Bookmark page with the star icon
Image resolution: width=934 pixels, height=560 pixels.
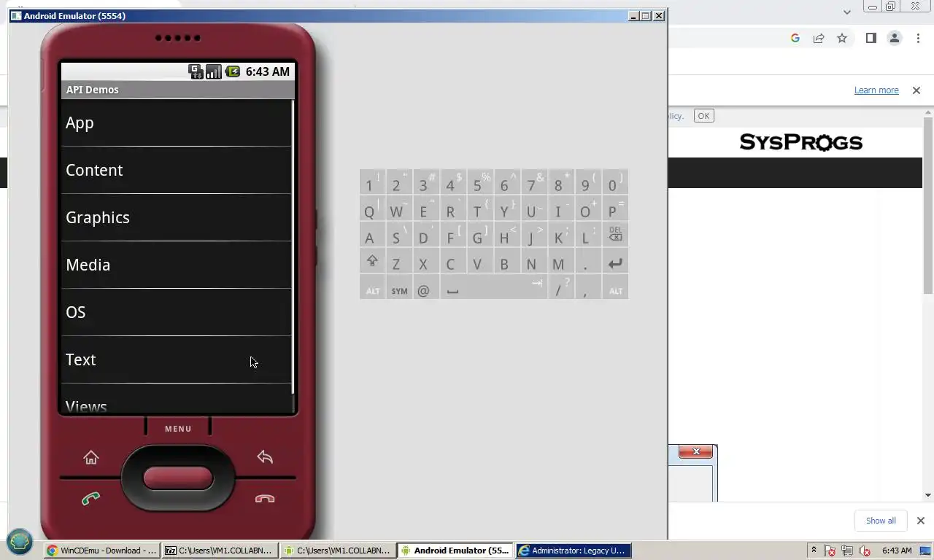point(842,38)
